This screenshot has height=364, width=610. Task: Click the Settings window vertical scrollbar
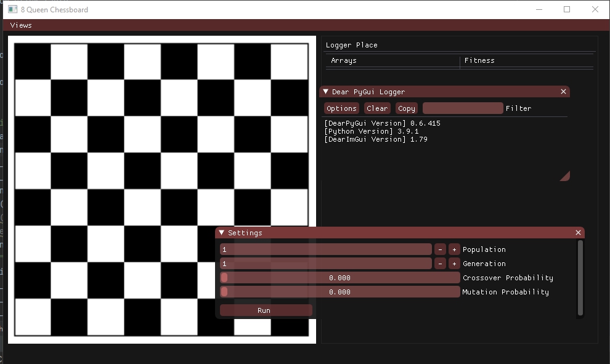[x=580, y=278]
